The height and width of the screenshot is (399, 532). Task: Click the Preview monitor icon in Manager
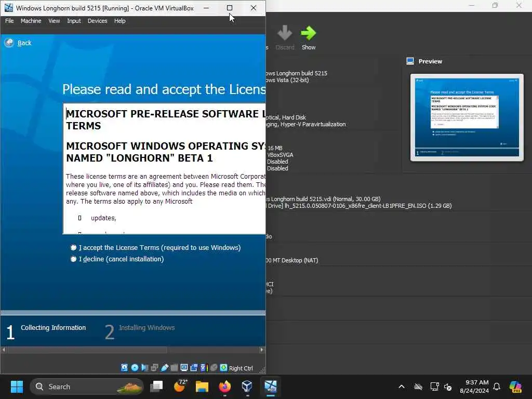coord(410,61)
